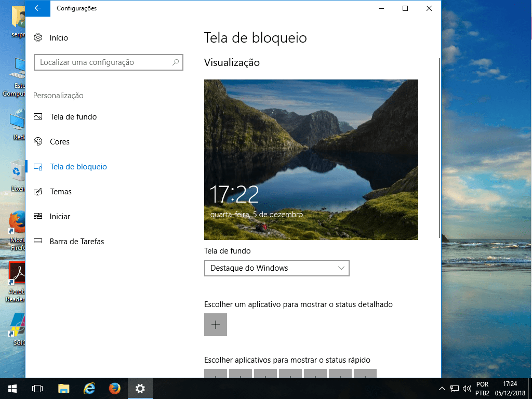Select Tela de fundo in sidebar

pyautogui.click(x=73, y=117)
